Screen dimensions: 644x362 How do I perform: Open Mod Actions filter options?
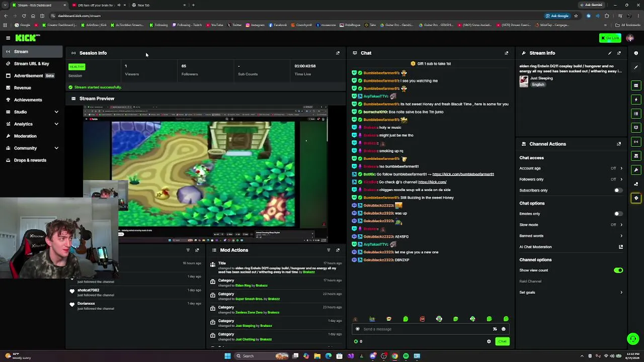(x=329, y=250)
